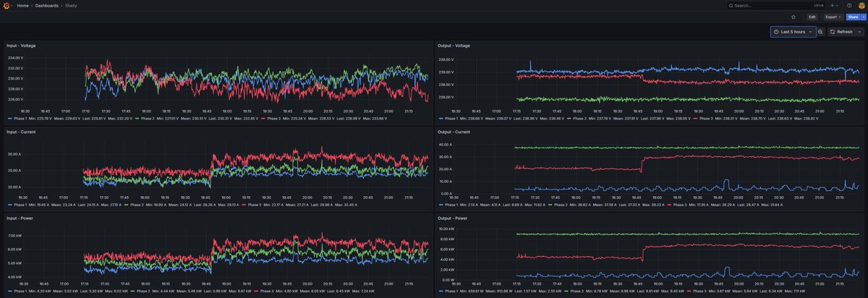Open the Output - Power panel title
Screen dimensions: 868x298
(x=452, y=218)
